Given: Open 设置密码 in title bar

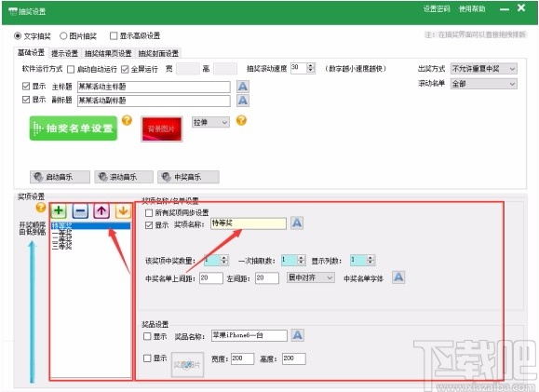Looking at the screenshot, I should (437, 9).
